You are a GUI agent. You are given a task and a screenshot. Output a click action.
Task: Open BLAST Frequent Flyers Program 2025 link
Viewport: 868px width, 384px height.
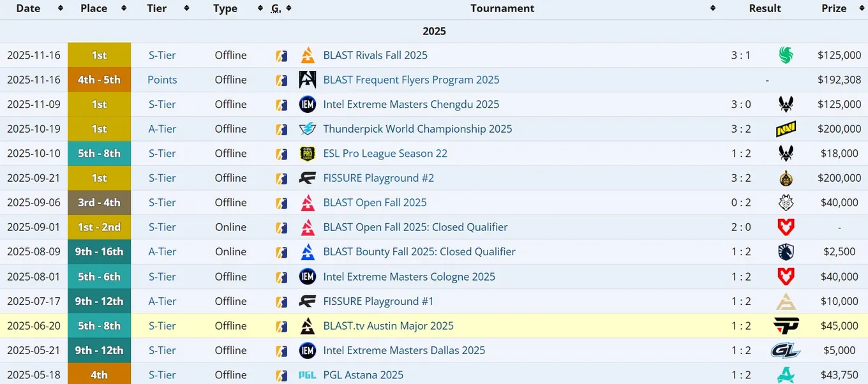411,80
